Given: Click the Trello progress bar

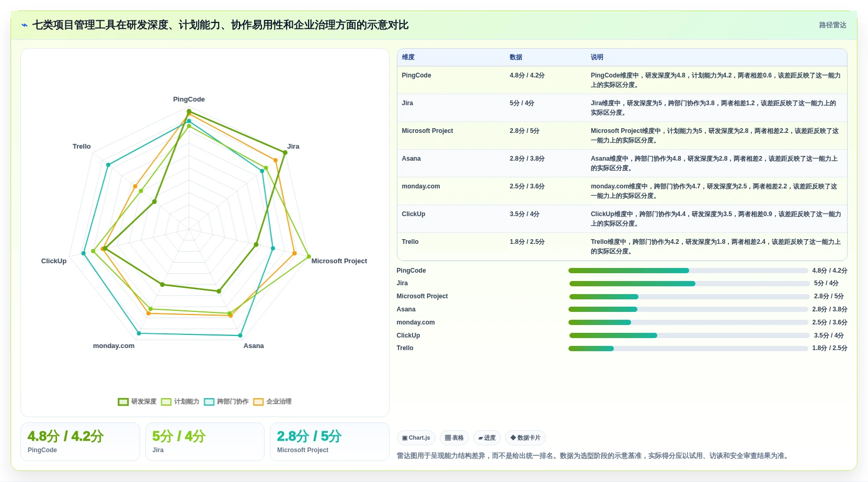Looking at the screenshot, I should tap(688, 349).
